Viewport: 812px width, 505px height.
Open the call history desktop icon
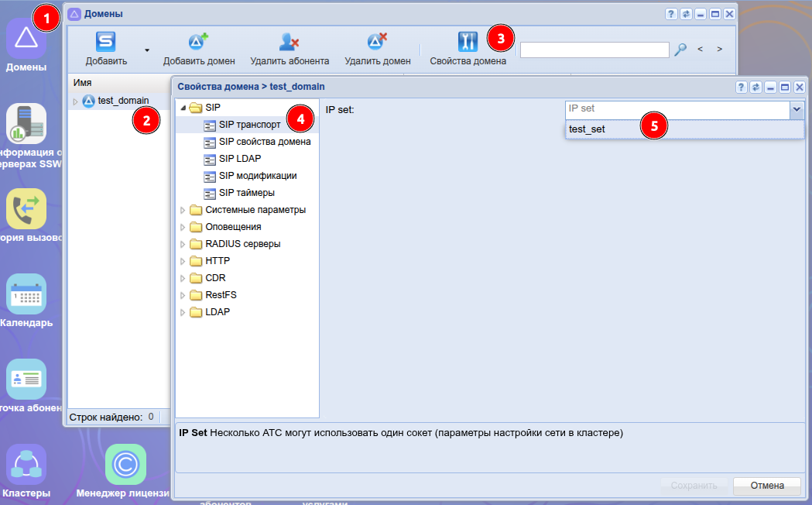pos(26,208)
